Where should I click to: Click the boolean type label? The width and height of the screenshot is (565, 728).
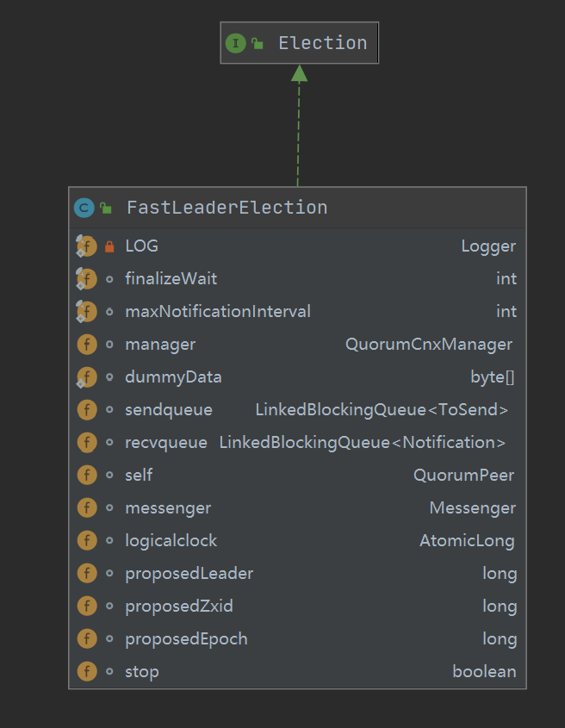484,671
